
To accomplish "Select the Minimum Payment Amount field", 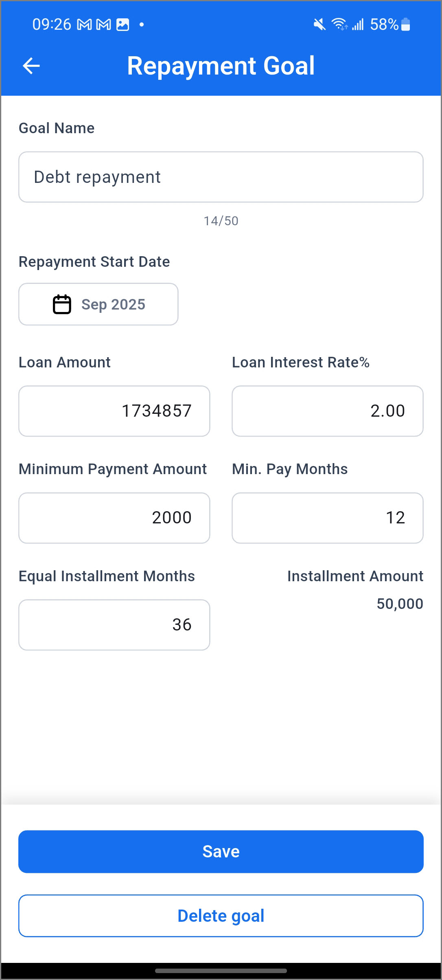I will click(x=114, y=518).
